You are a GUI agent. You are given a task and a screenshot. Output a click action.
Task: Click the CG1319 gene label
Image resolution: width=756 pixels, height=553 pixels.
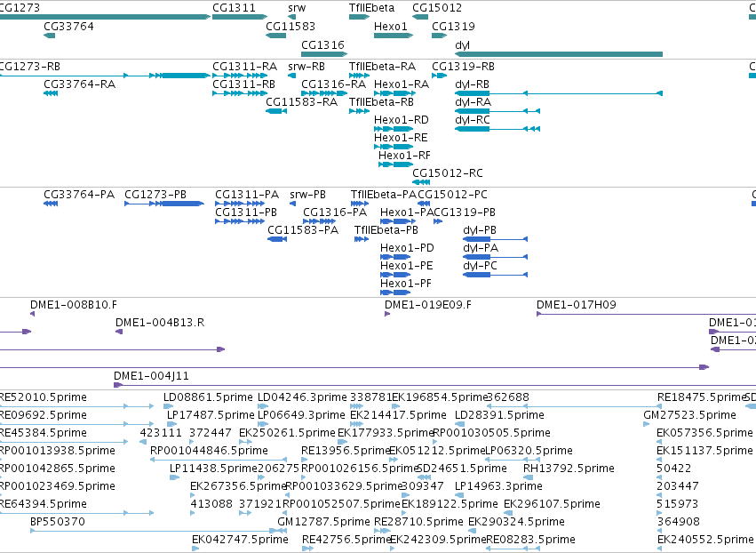(x=453, y=26)
